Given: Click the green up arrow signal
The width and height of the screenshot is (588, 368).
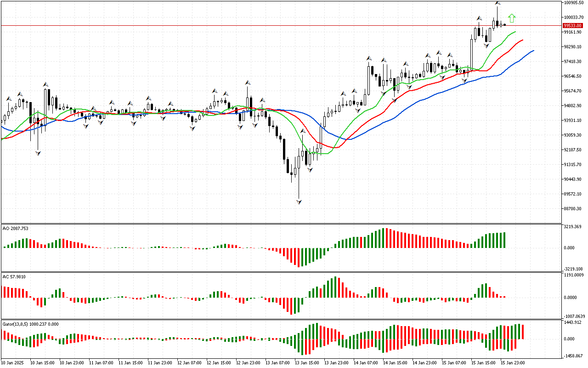Looking at the screenshot, I should pos(512,18).
